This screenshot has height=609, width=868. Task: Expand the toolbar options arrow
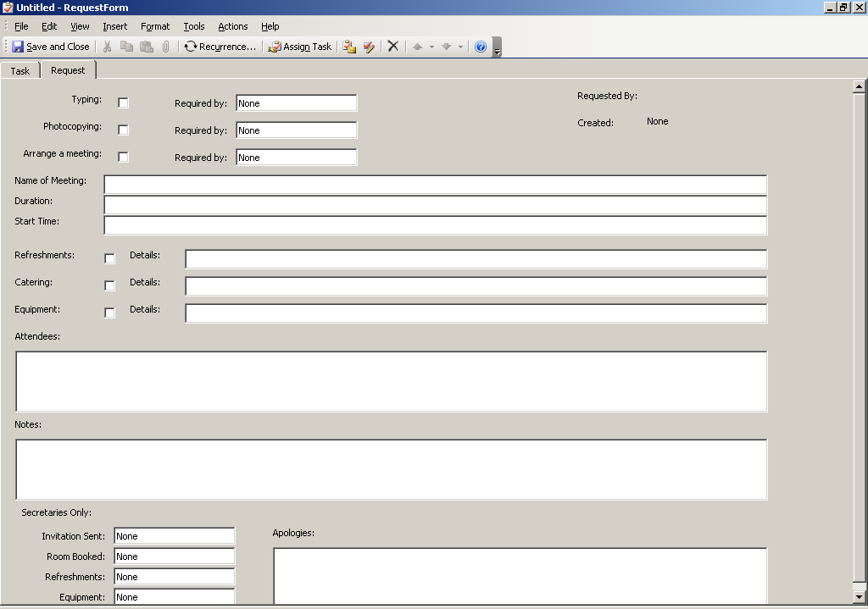(x=498, y=51)
